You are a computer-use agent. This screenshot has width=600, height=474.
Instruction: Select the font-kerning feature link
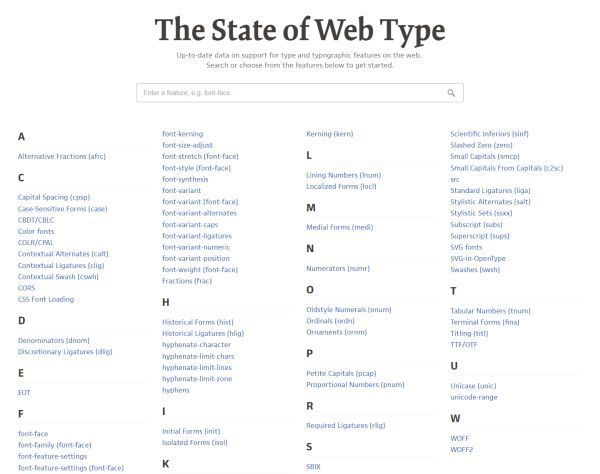(x=183, y=134)
